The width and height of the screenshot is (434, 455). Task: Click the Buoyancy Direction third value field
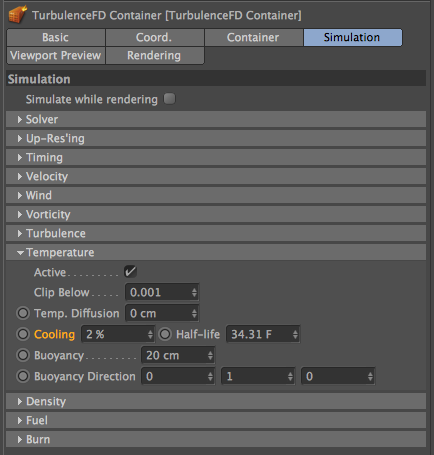coord(338,376)
